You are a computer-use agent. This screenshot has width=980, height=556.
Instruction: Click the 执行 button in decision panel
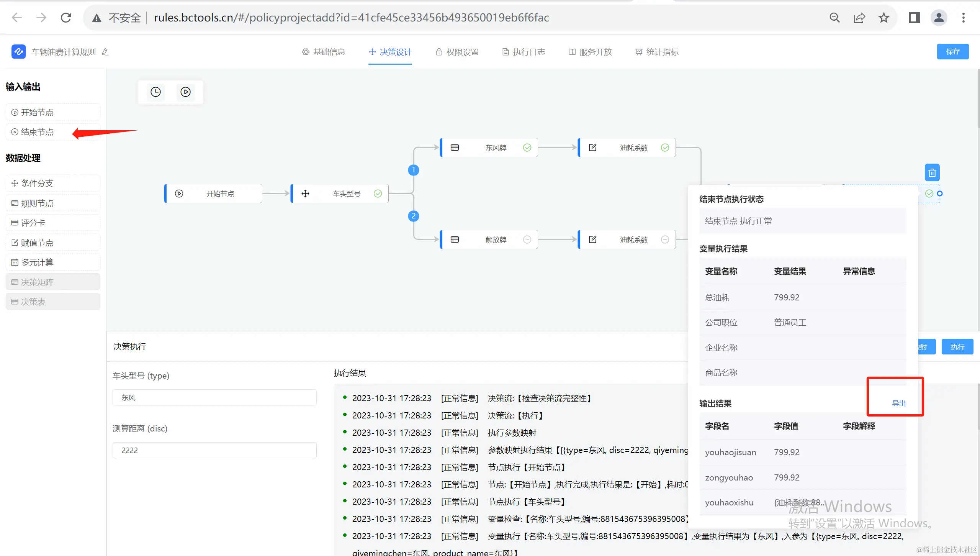[957, 347]
